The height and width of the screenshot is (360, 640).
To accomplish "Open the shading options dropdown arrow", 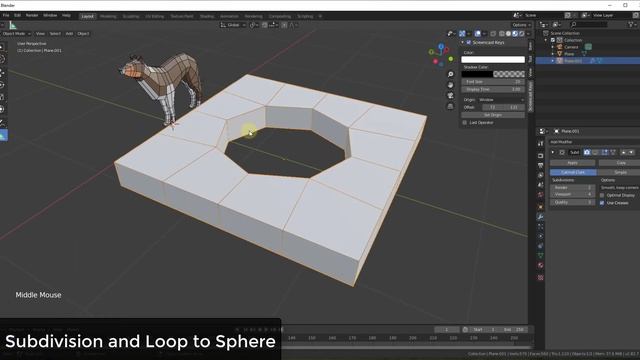I will [x=528, y=34].
